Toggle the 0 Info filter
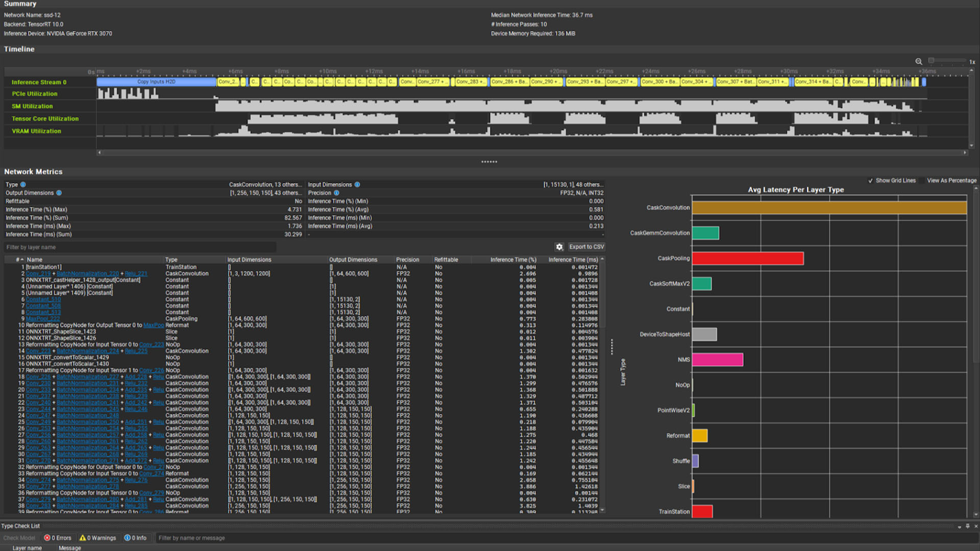980x551 pixels. (135, 538)
